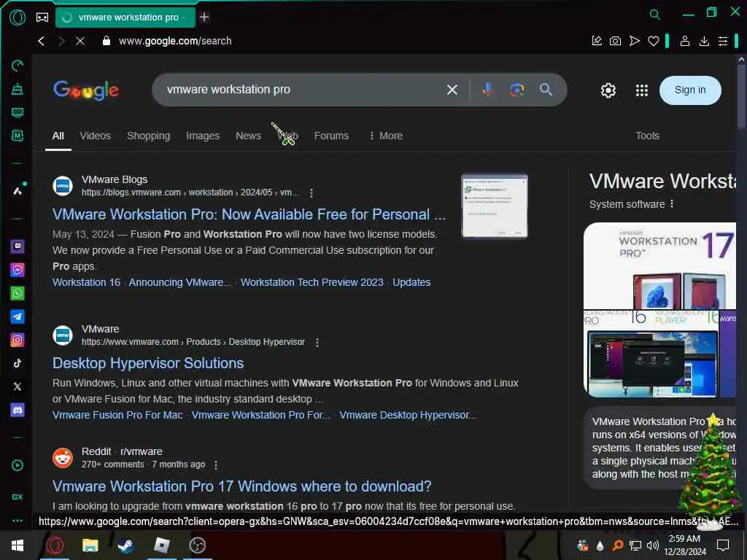The image size is (747, 560).
Task: Click the My Flow send arrow icon
Action: tap(634, 41)
